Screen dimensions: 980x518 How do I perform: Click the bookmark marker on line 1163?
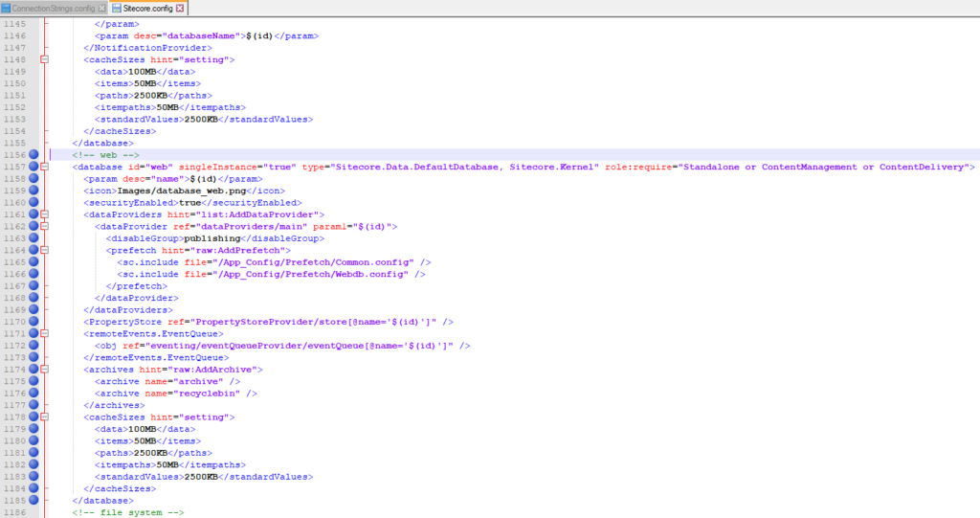coord(33,237)
